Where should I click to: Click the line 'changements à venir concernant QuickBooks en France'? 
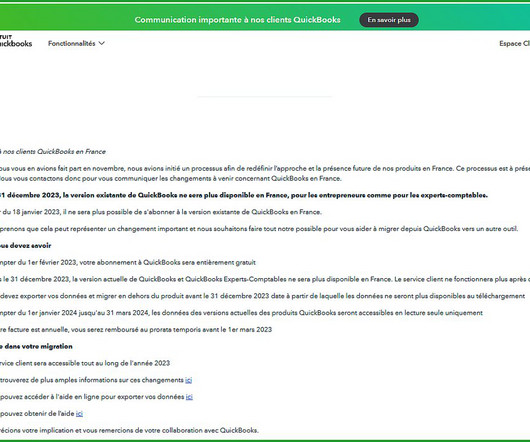coord(171,178)
